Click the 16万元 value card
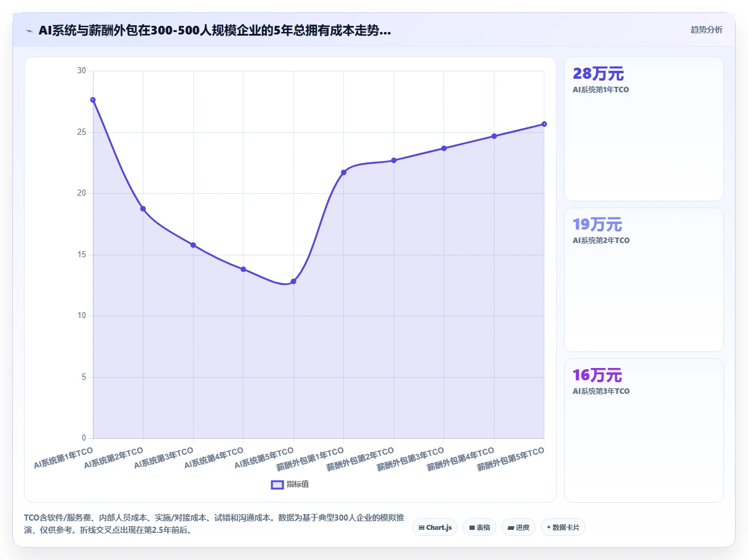 (x=644, y=430)
